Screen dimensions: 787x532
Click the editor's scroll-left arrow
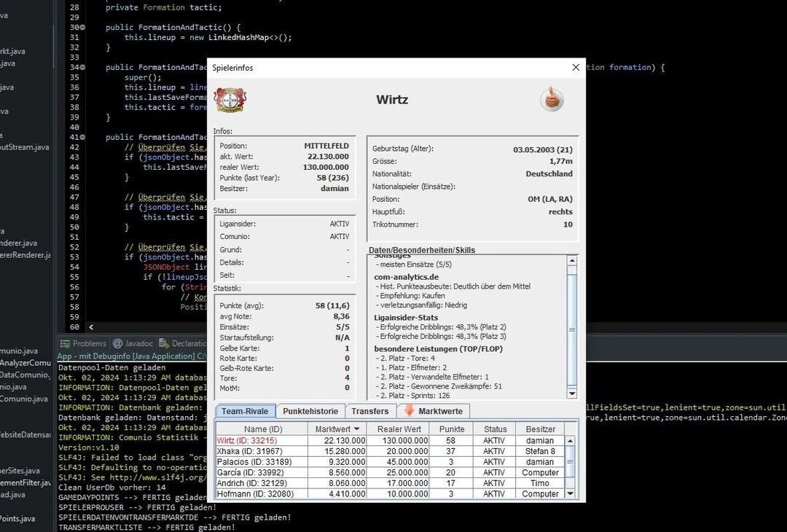[91, 326]
